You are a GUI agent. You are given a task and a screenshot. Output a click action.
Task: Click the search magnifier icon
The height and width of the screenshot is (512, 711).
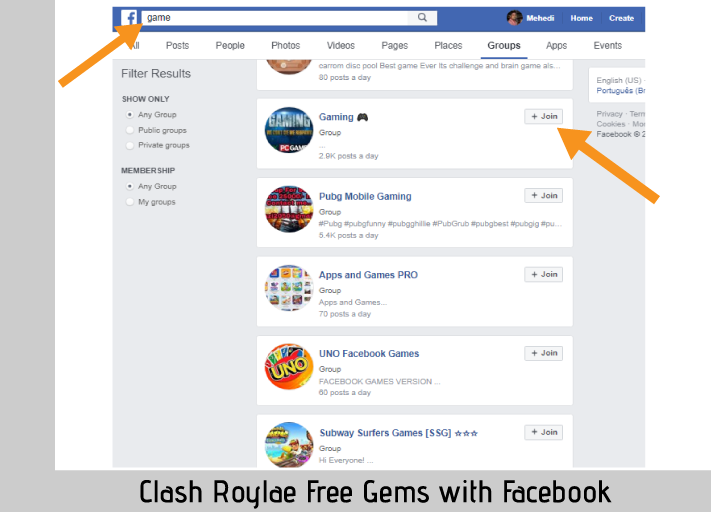[422, 17]
